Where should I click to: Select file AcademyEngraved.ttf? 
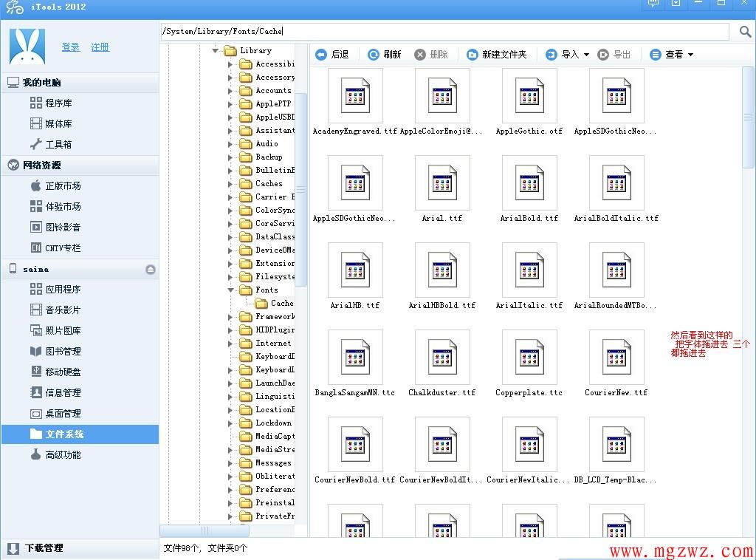(x=355, y=102)
